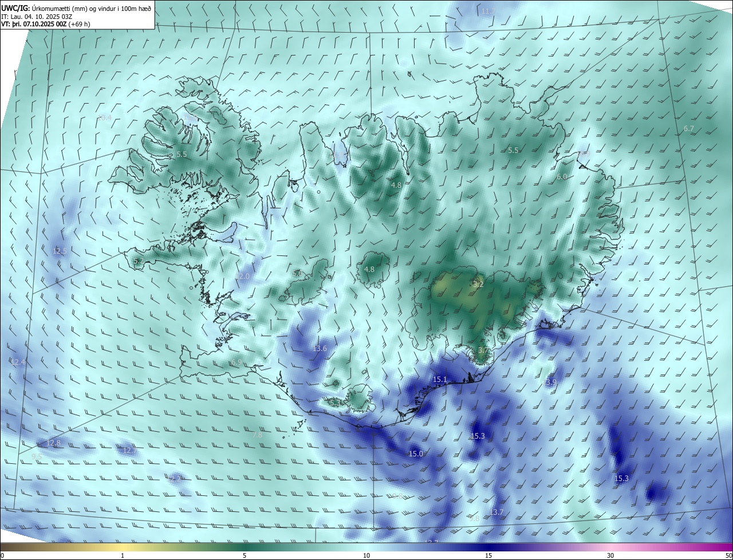Click the legend tick label 10

pyautogui.click(x=366, y=555)
